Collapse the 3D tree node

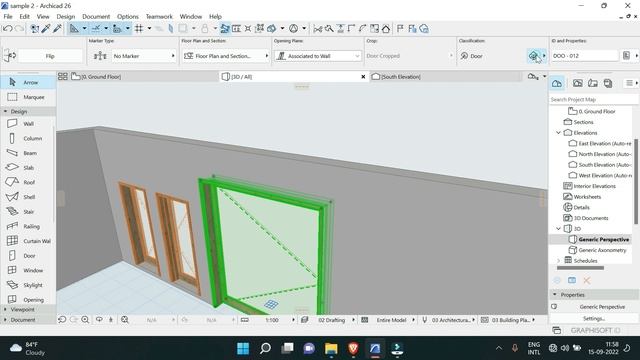pos(558,229)
